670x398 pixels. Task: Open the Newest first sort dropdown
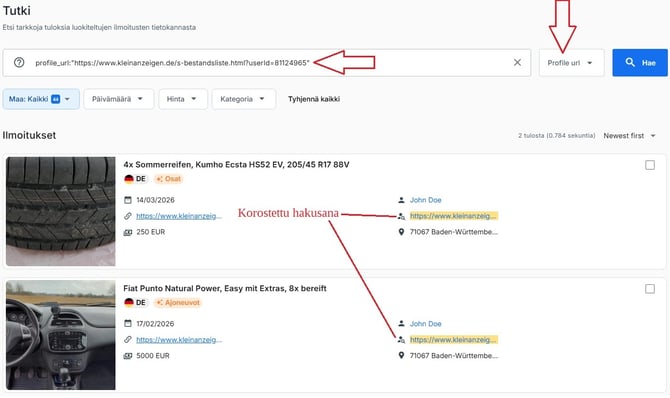click(629, 136)
